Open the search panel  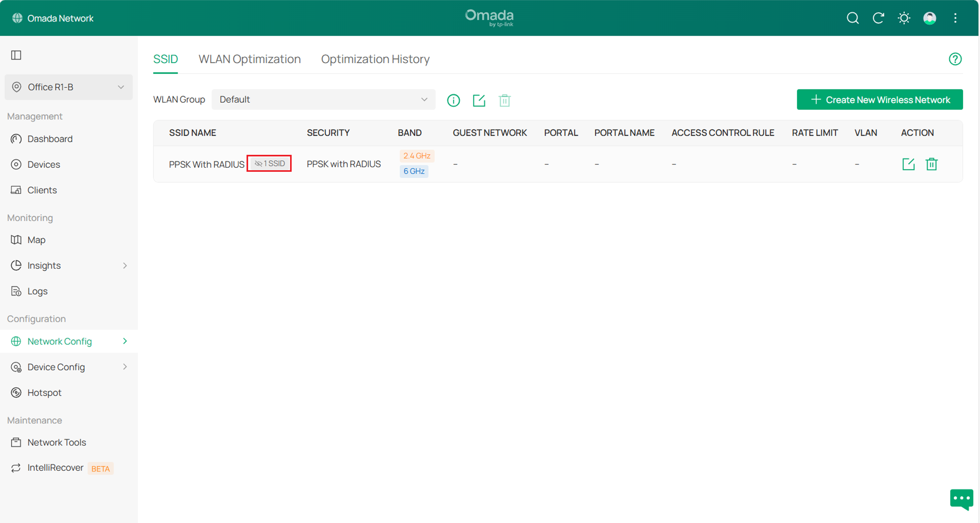[x=852, y=18]
